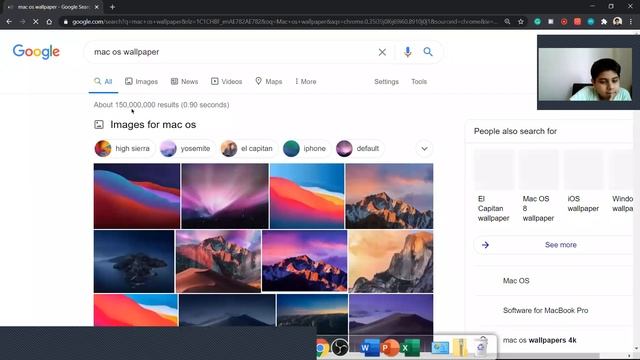The height and width of the screenshot is (360, 640).
Task: Open the purple aurora wallpaper thumbnail
Action: click(225, 196)
